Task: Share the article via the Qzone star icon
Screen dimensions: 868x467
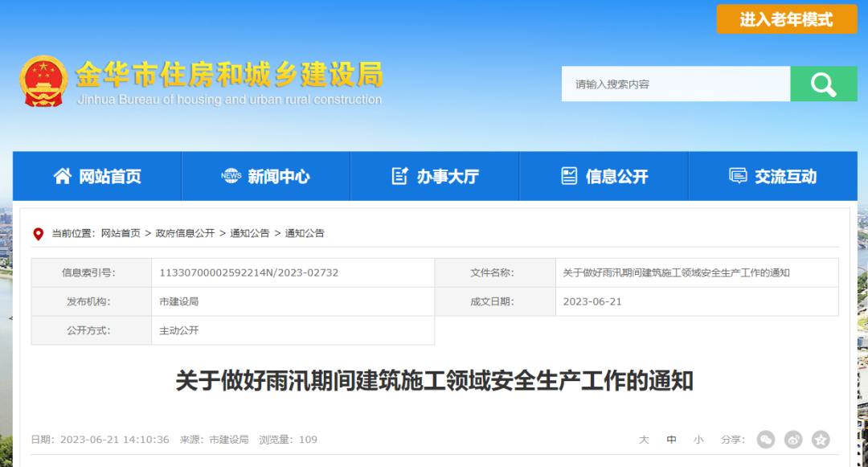Action: click(x=821, y=440)
